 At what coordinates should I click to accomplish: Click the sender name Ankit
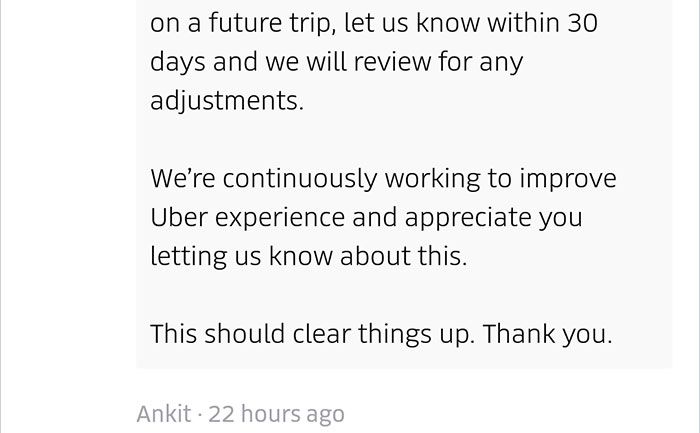point(163,414)
